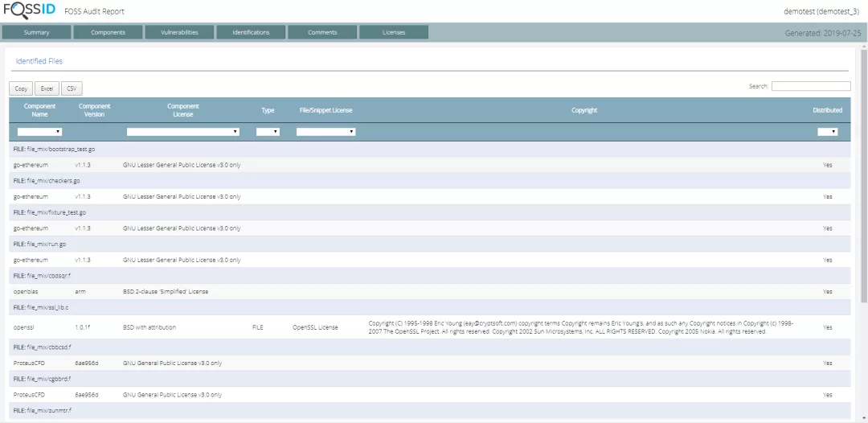
Task: Open the Component Name filter dropdown
Action: (x=39, y=132)
